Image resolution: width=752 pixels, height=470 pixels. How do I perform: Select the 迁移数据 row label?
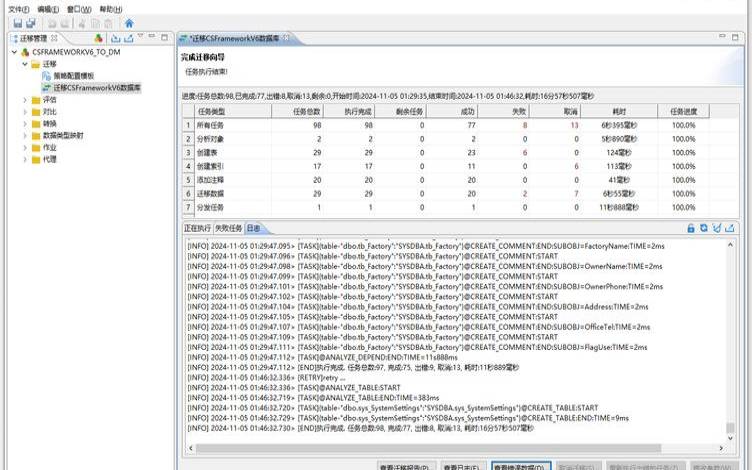[x=210, y=194]
